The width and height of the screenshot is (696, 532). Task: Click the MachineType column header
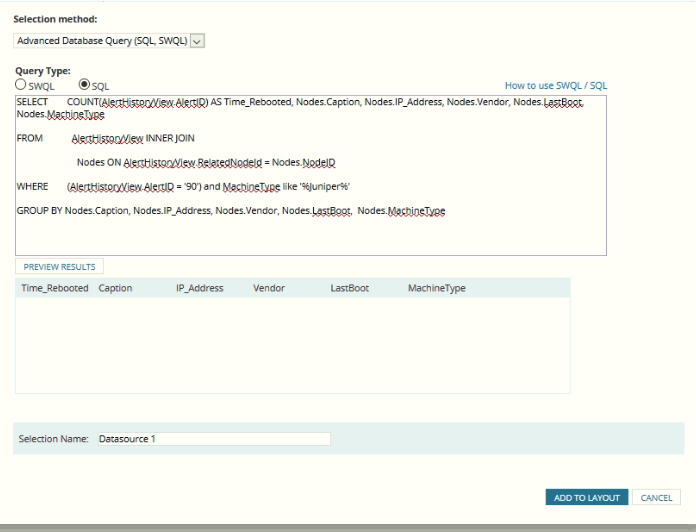(x=437, y=288)
